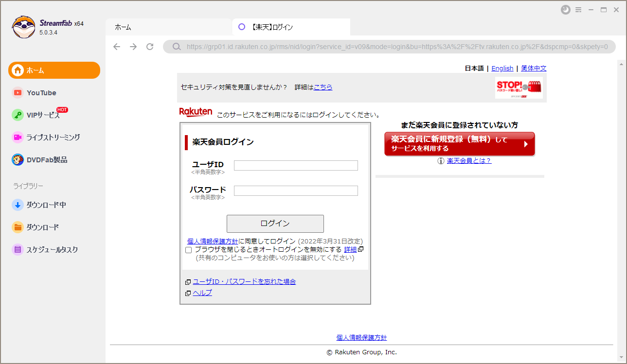
Task: Open the ヘルプ link
Action: [202, 293]
